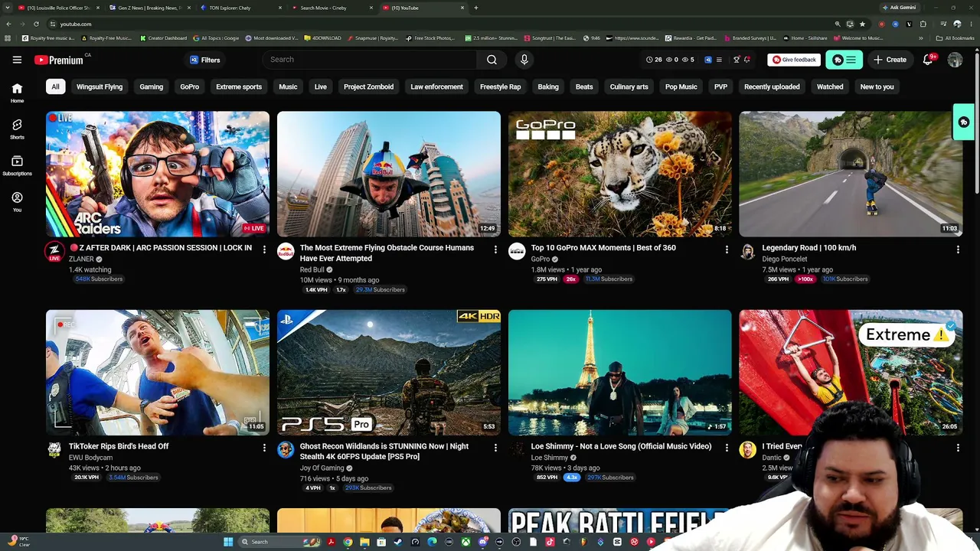This screenshot has width=980, height=551.
Task: Click the Give feedback button
Action: [794, 60]
